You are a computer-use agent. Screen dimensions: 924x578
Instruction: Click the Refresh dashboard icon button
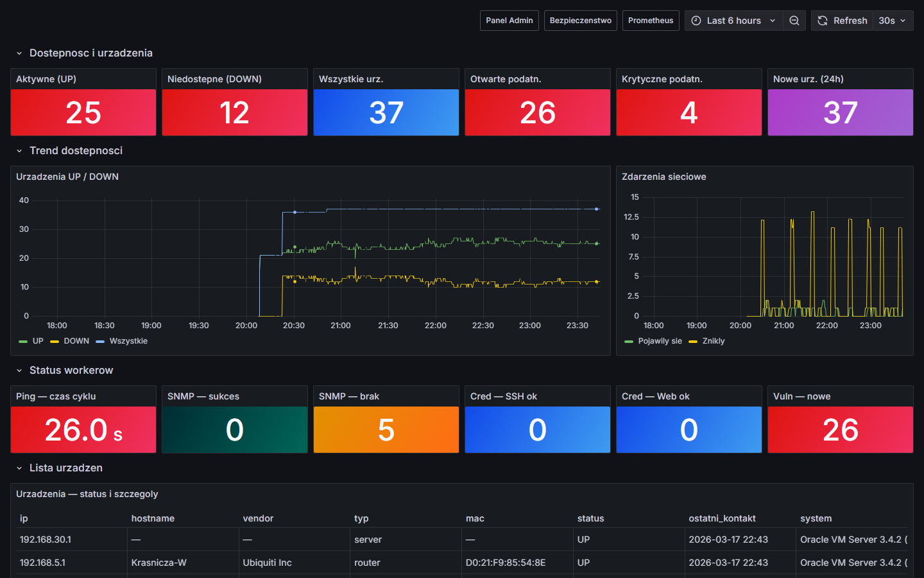pos(823,21)
